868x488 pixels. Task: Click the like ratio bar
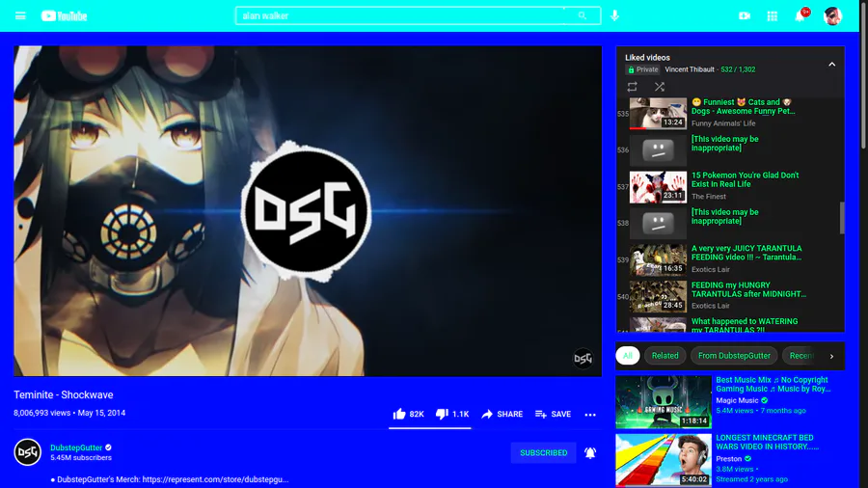(x=429, y=427)
